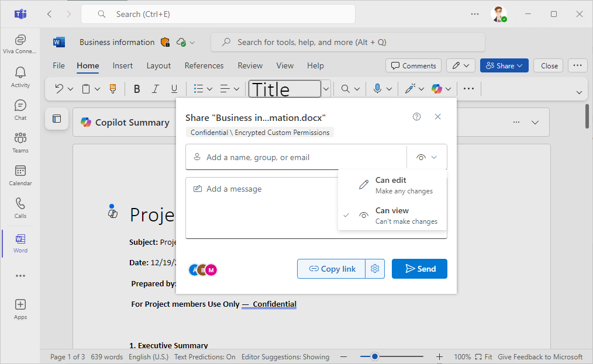Open the permission eye dropdown in Share dialog
593x364 pixels.
click(427, 157)
